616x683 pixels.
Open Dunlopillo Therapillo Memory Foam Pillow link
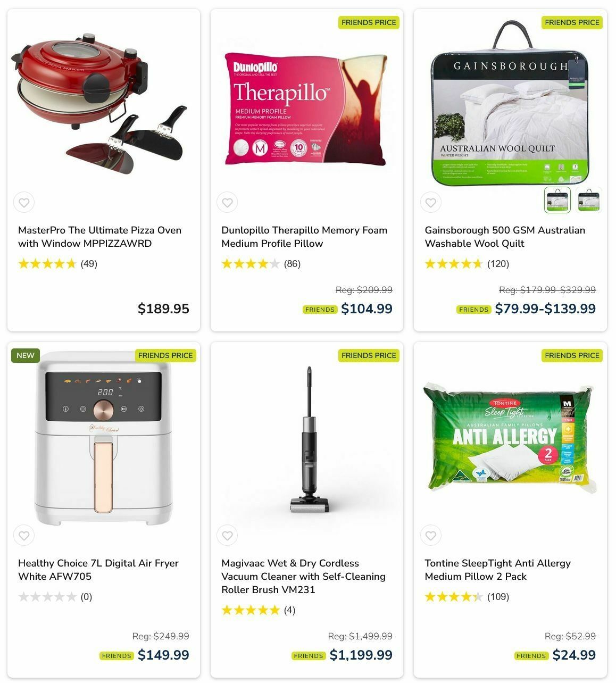click(x=304, y=237)
